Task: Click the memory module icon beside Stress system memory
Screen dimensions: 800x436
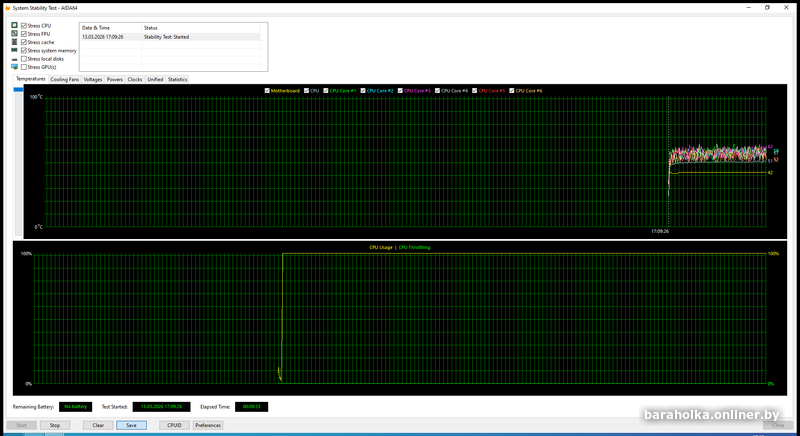Action: (x=14, y=50)
